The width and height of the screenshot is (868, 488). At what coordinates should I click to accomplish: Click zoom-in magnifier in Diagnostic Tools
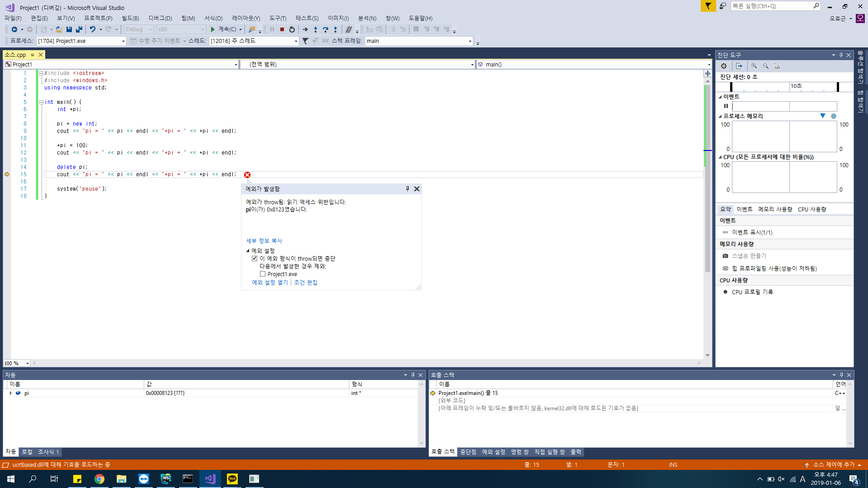click(754, 66)
